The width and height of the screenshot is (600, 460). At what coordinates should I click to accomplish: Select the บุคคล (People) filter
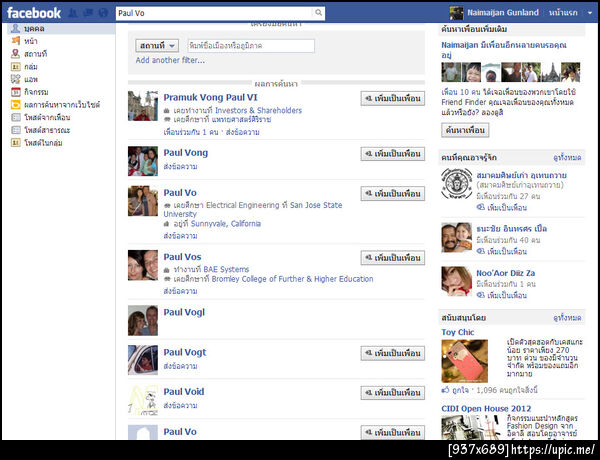[x=59, y=28]
